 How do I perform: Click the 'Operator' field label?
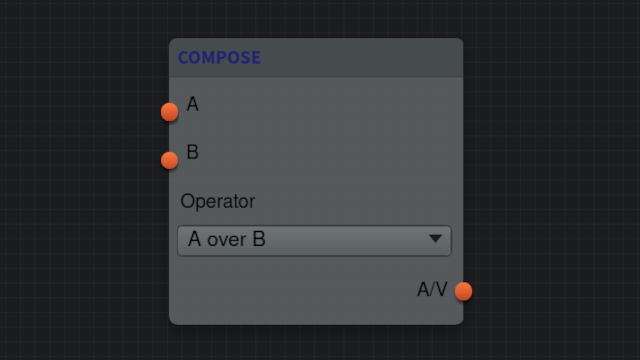tap(218, 202)
